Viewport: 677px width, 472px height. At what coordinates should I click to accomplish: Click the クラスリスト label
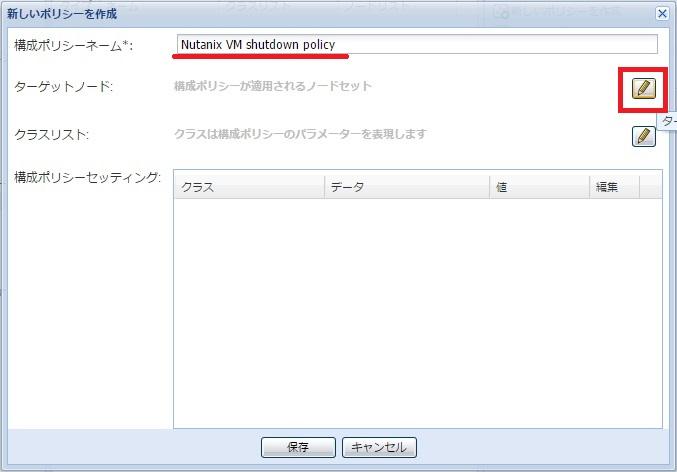click(x=51, y=135)
